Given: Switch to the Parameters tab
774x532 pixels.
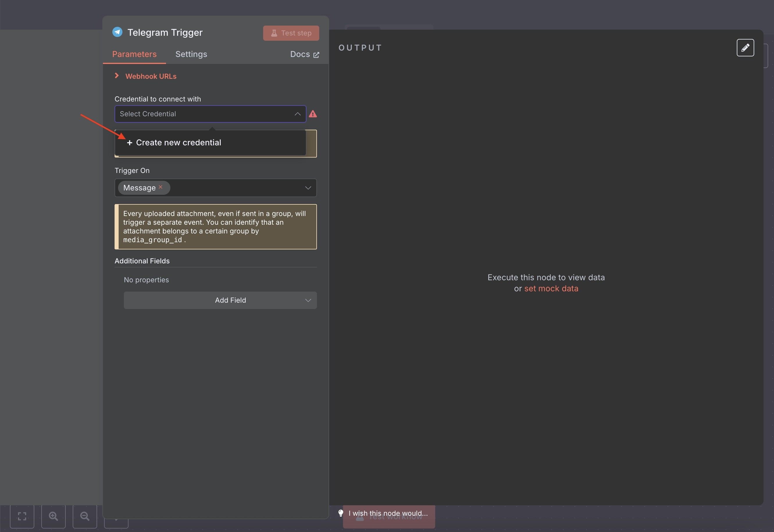Looking at the screenshot, I should pyautogui.click(x=134, y=54).
